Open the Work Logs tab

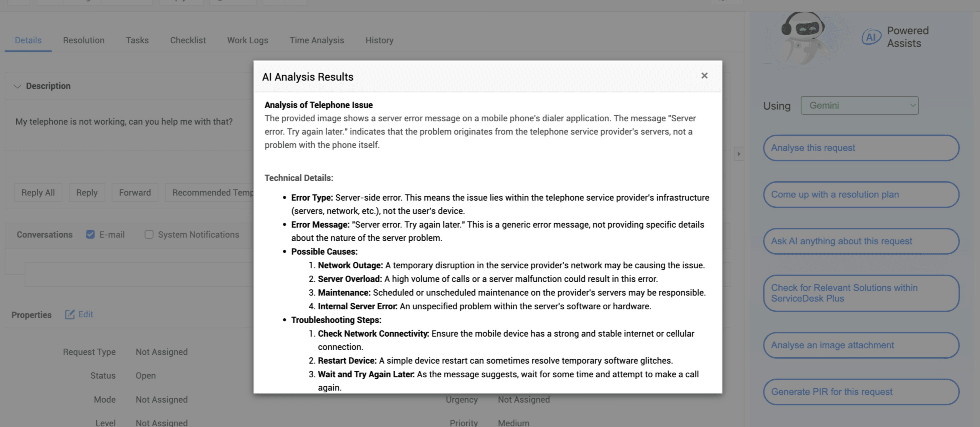[247, 40]
